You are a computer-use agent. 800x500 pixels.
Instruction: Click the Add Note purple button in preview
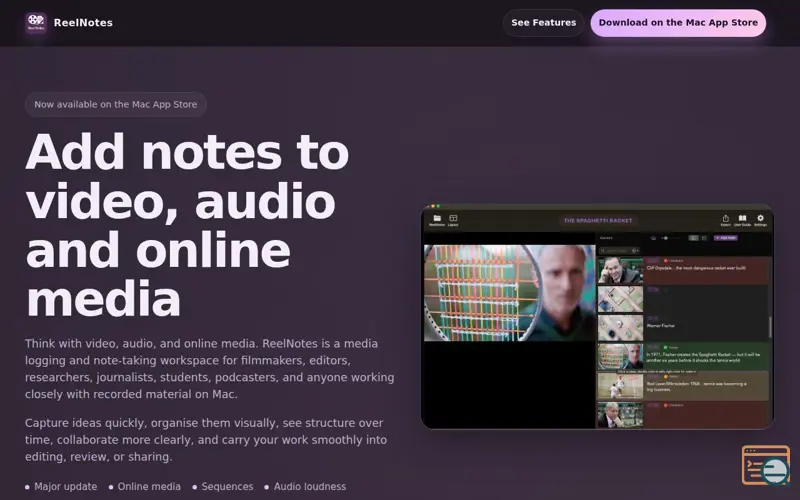tap(726, 238)
